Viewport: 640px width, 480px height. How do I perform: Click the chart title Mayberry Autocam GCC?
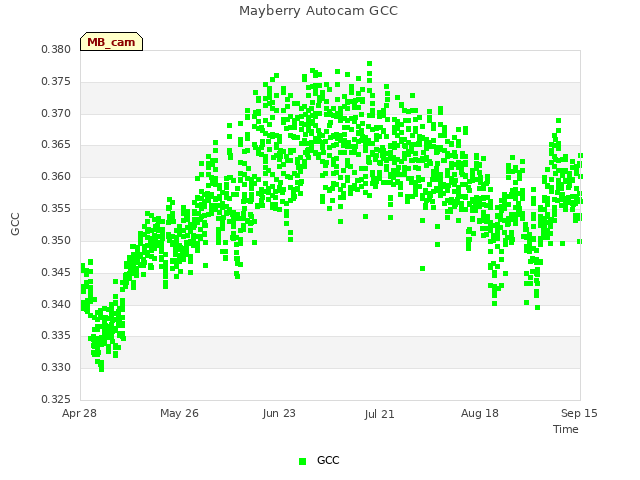pyautogui.click(x=318, y=11)
